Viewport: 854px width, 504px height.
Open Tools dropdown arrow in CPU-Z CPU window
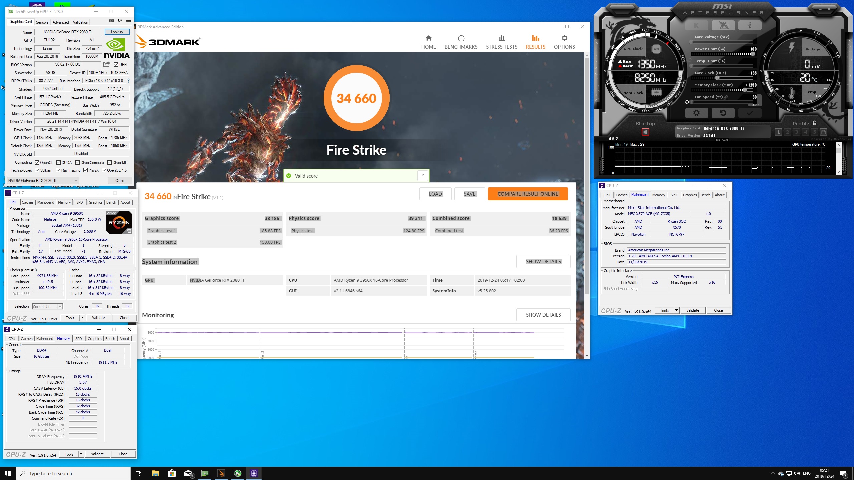point(82,318)
